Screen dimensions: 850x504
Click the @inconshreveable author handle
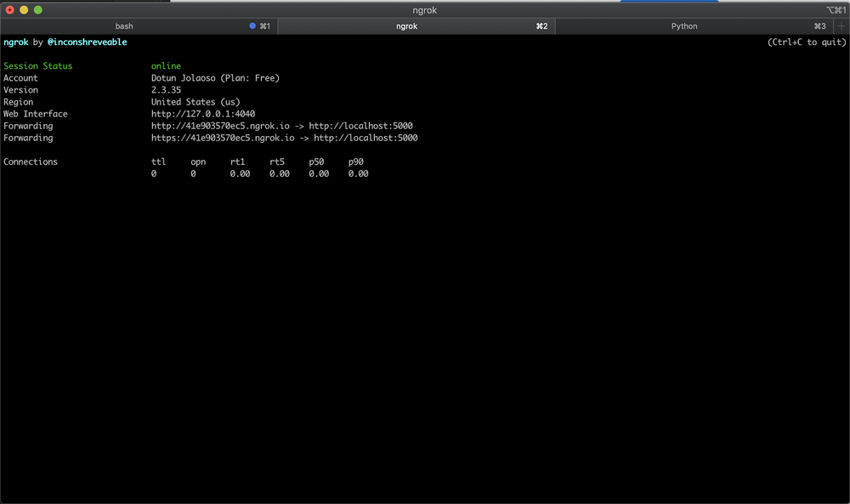(87, 42)
